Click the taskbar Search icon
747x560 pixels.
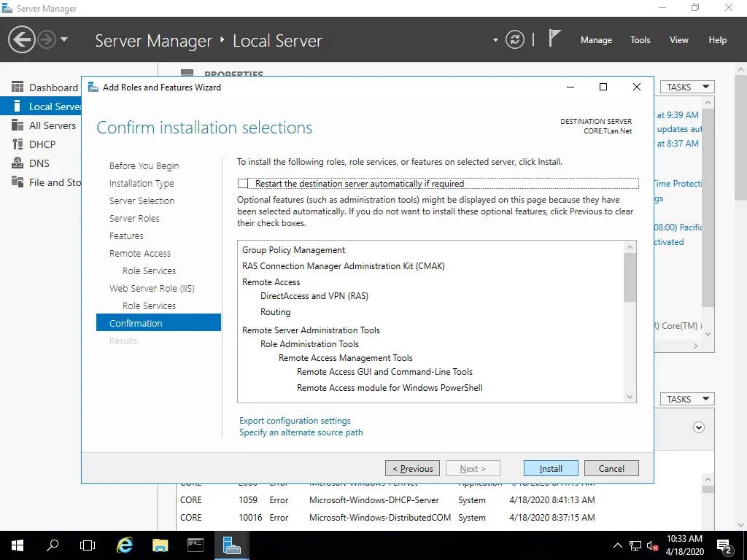53,545
